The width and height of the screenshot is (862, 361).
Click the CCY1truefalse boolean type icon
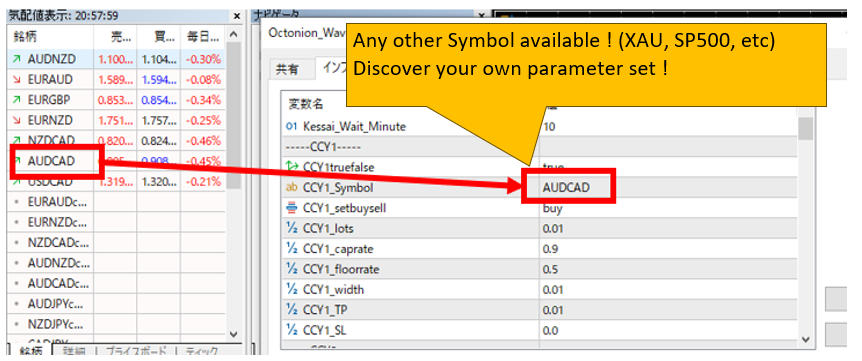291,167
